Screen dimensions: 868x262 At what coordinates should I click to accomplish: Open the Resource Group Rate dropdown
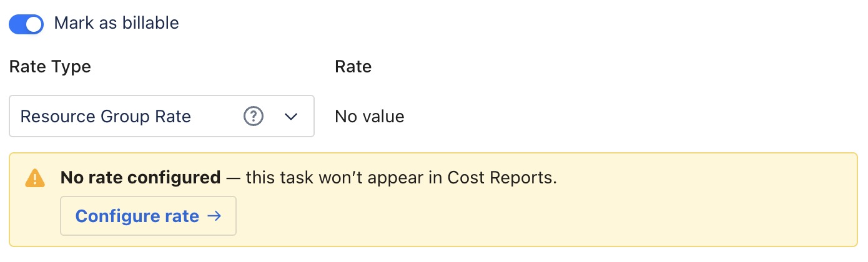tap(162, 116)
